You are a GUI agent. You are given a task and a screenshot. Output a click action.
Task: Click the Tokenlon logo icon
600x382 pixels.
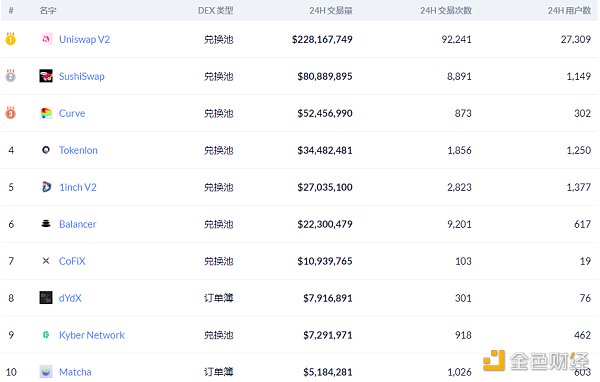pos(46,150)
